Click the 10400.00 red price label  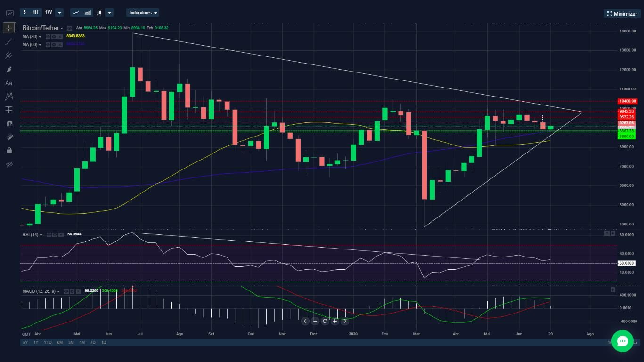[x=627, y=101]
